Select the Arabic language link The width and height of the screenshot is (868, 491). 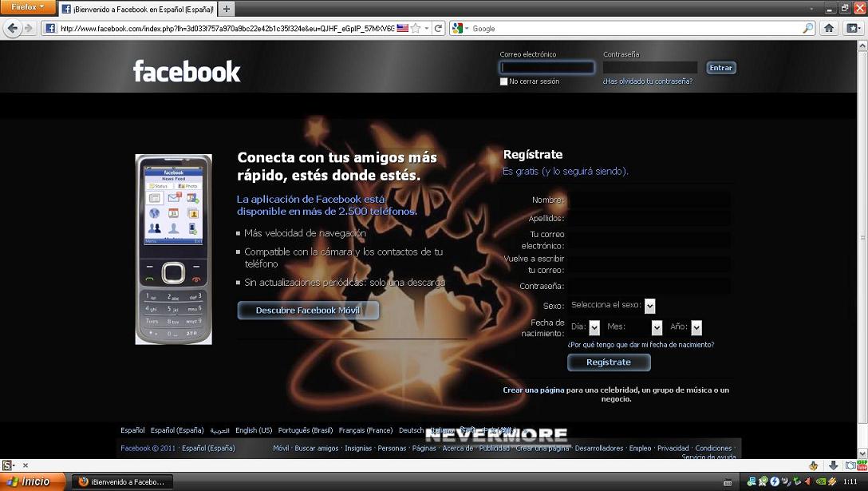coord(219,430)
